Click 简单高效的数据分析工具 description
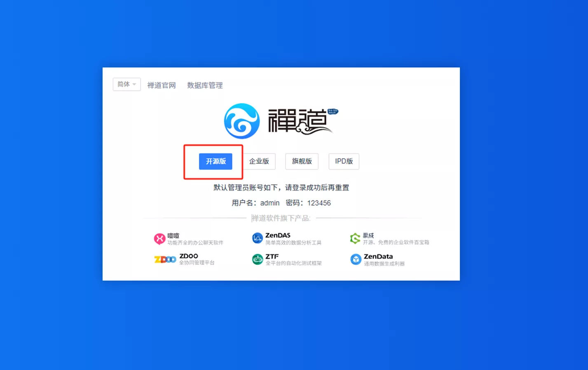The width and height of the screenshot is (588, 370). pos(293,243)
